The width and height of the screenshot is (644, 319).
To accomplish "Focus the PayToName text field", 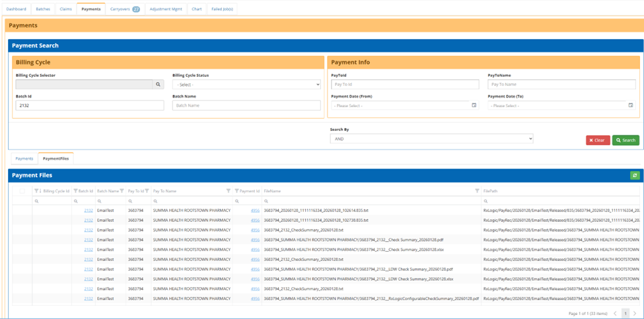I will point(561,85).
